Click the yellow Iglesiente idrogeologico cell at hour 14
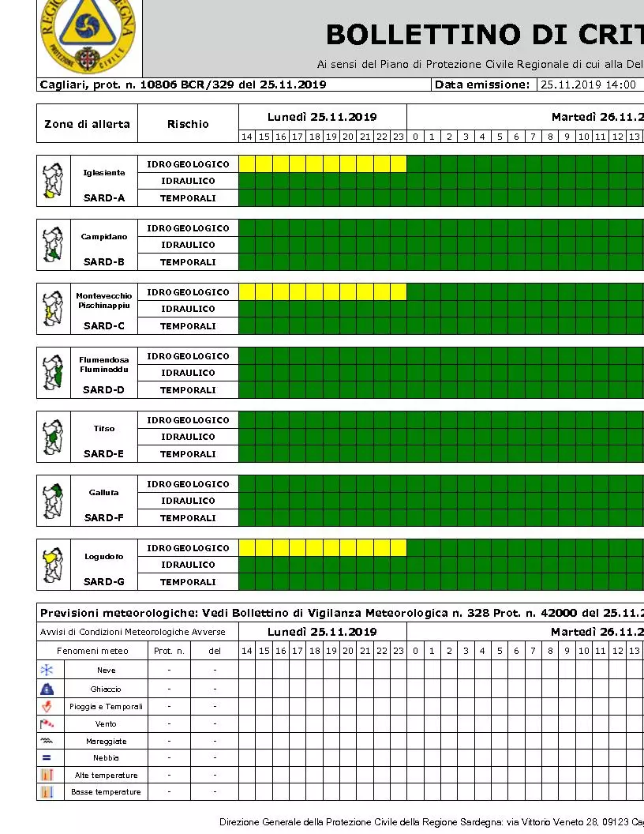This screenshot has height=834, width=644. pyautogui.click(x=247, y=163)
